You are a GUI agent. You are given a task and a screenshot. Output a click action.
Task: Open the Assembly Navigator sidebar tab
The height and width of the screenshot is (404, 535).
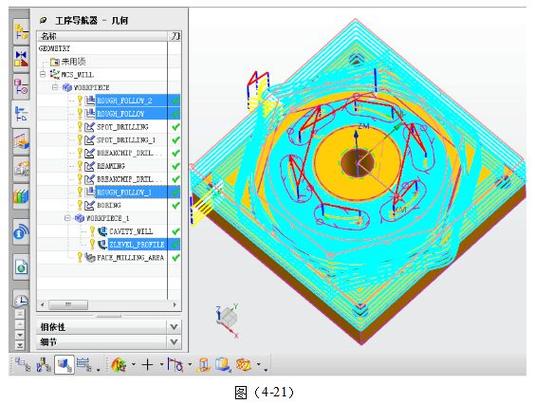21,31
